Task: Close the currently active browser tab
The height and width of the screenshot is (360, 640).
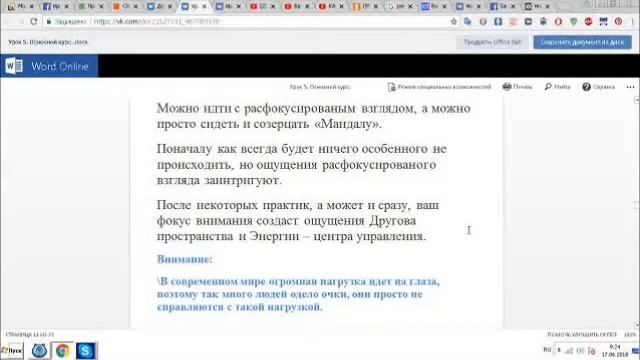Action: click(204, 6)
